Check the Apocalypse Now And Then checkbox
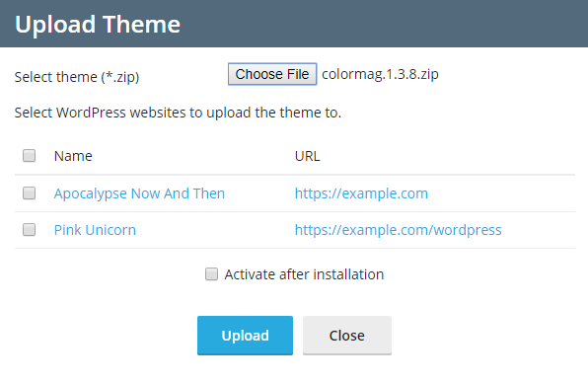The width and height of the screenshot is (588, 383). point(29,192)
